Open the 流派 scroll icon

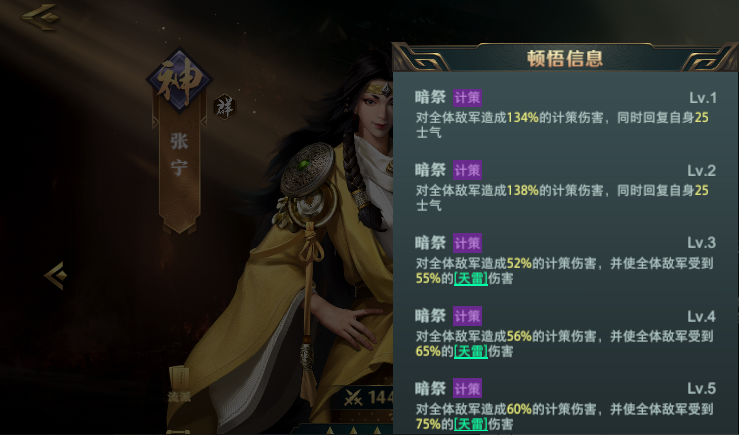[x=179, y=384]
